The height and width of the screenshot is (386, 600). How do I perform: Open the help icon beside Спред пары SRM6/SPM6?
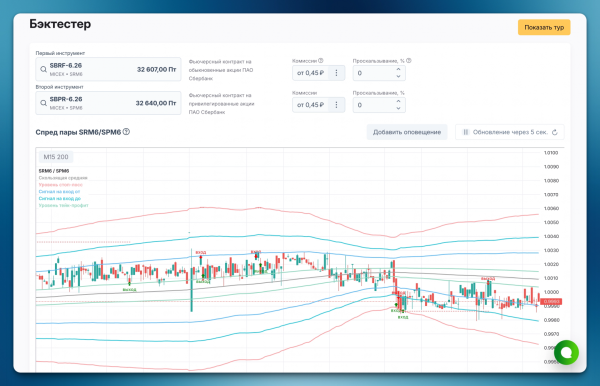click(126, 132)
